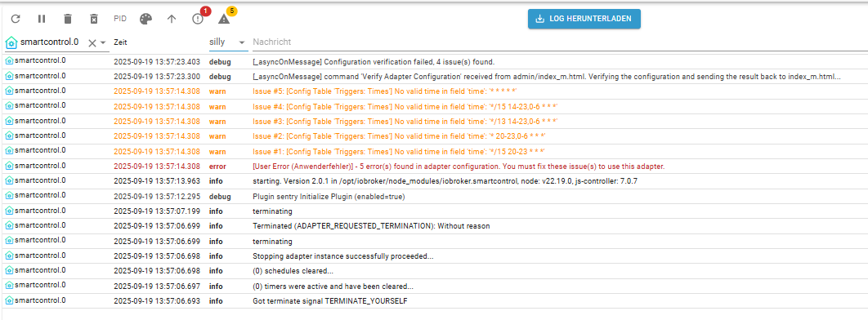Download the log with LOG HERUNTERLADEN
This screenshot has height=320, width=868.
click(x=584, y=19)
